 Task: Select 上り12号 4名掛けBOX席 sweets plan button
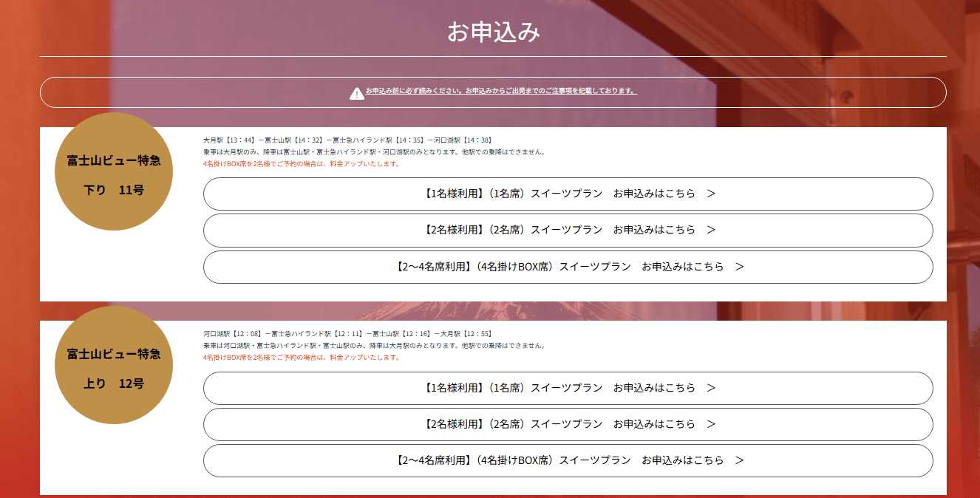568,460
